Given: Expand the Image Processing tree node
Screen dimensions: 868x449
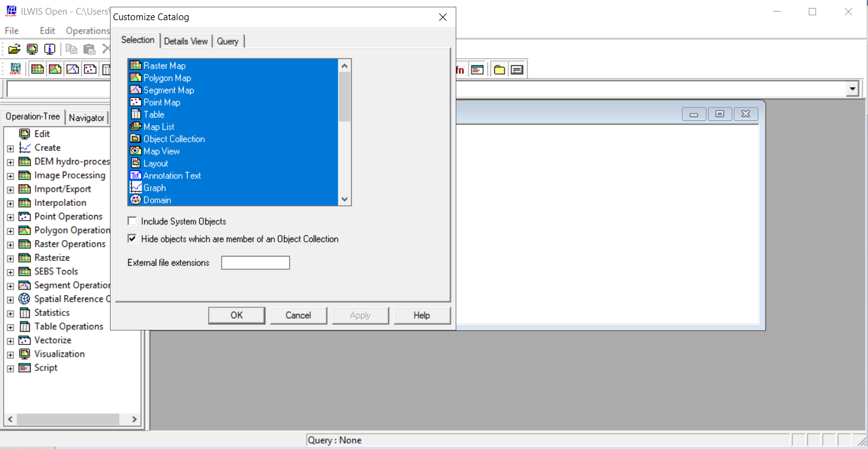Looking at the screenshot, I should [10, 175].
